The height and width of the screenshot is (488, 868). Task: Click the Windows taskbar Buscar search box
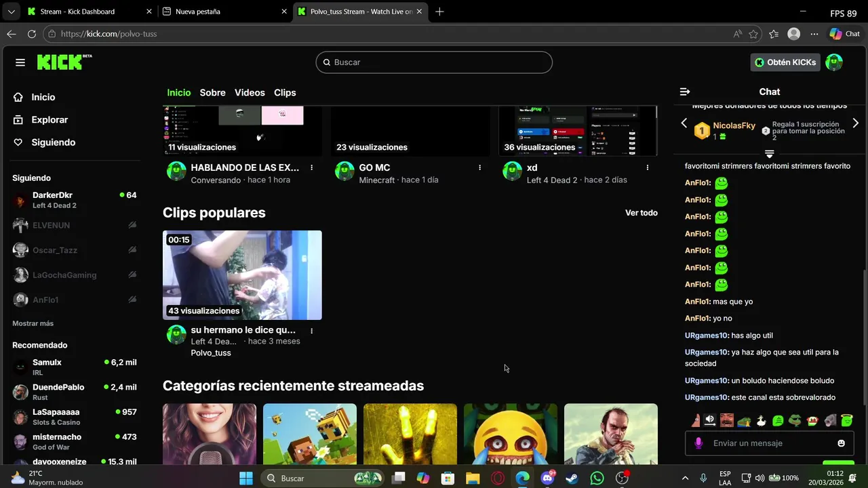tap(322, 479)
